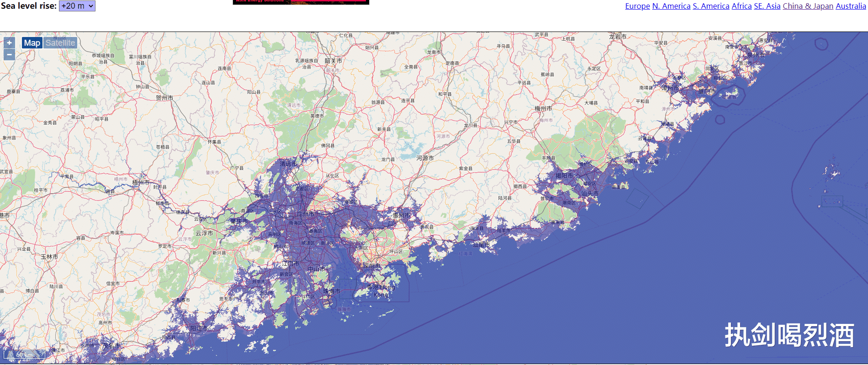
Task: Navigate to the Australia link
Action: (x=851, y=6)
